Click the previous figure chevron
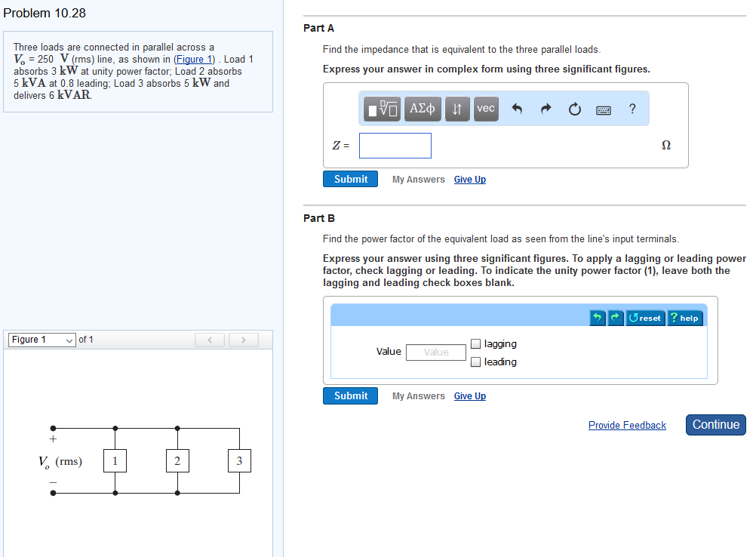 [210, 340]
